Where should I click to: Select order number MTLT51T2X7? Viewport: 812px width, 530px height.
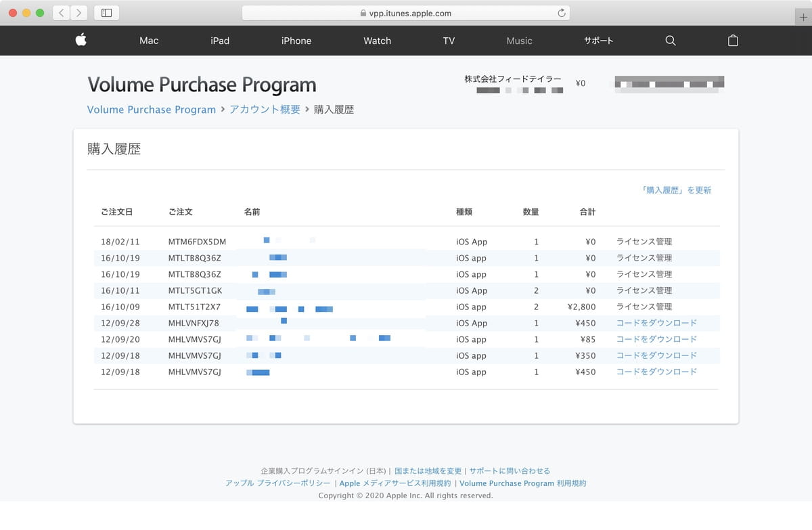(194, 307)
